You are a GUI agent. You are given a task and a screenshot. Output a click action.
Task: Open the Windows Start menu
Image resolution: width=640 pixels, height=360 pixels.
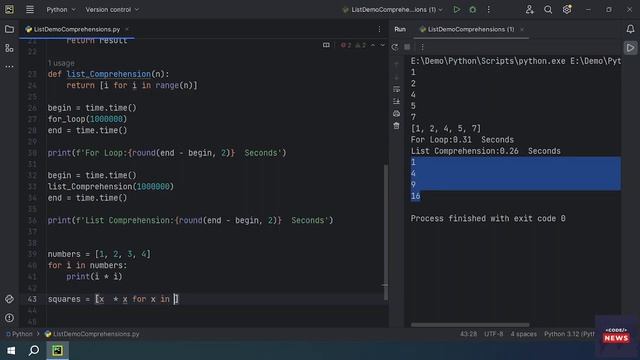(x=11, y=350)
